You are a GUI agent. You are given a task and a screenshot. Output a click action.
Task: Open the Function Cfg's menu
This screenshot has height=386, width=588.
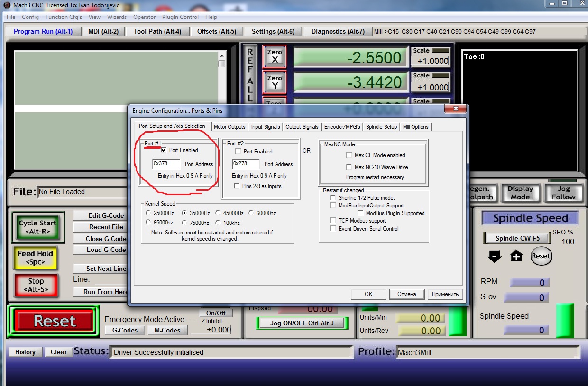point(64,17)
